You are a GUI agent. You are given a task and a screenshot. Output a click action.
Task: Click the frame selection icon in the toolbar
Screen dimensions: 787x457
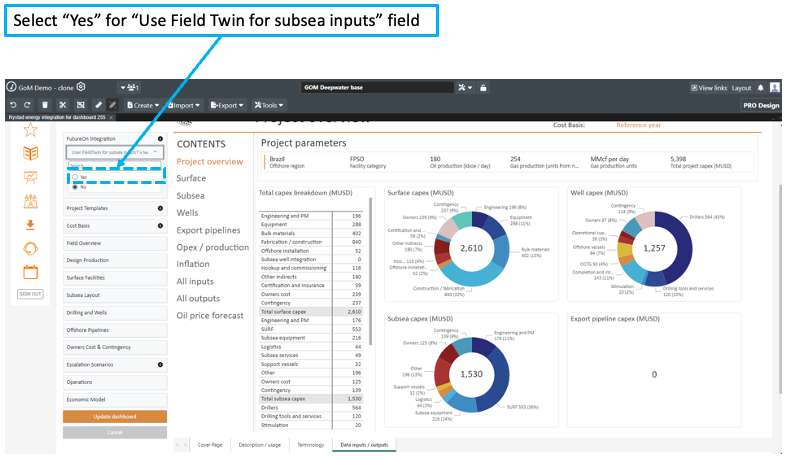click(80, 105)
